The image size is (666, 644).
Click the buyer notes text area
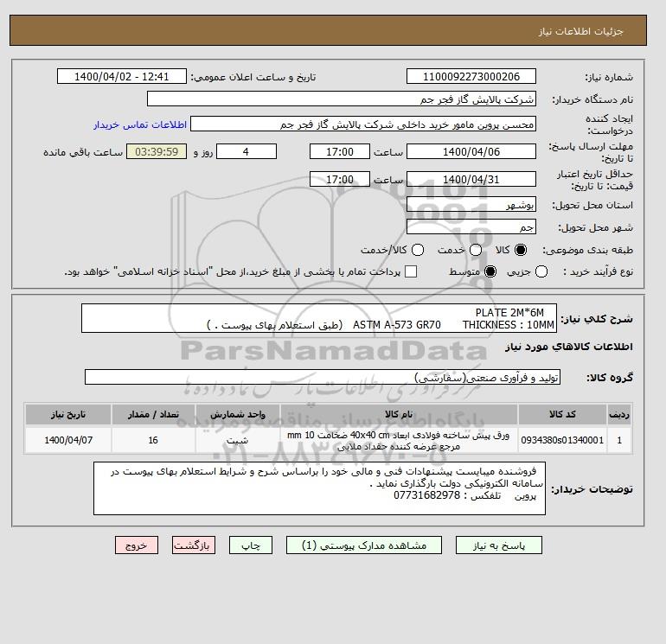(x=319, y=488)
